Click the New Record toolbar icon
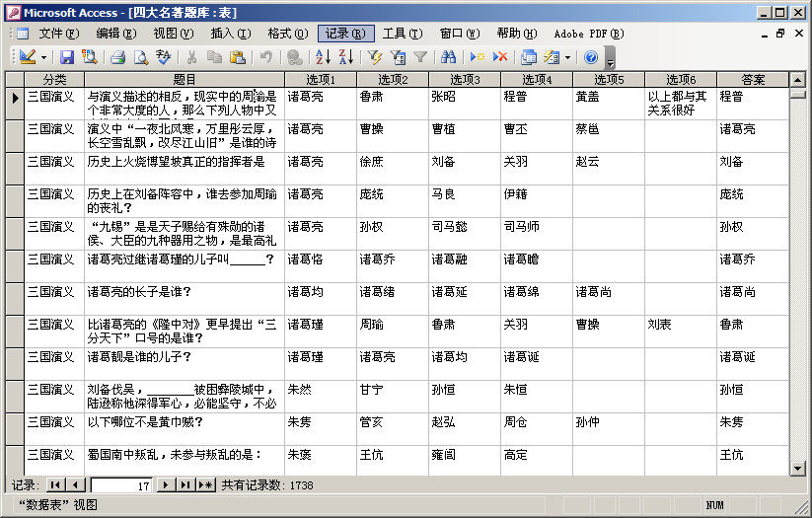 (477, 56)
